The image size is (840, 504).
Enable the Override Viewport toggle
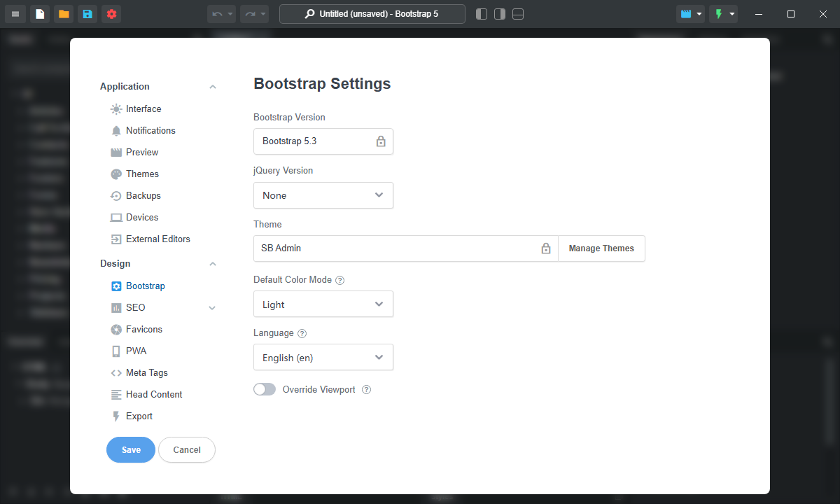(265, 389)
